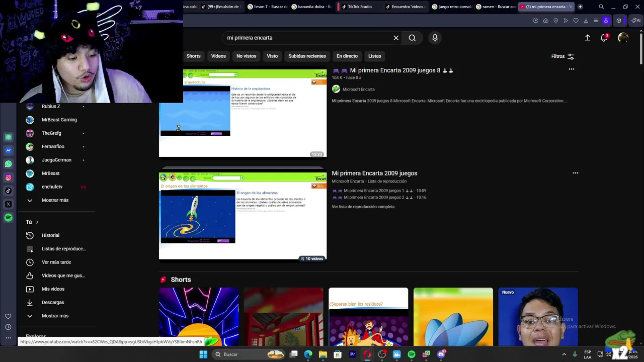The image size is (644, 362).
Task: Open the YouTube notifications bell
Action: coord(604,38)
